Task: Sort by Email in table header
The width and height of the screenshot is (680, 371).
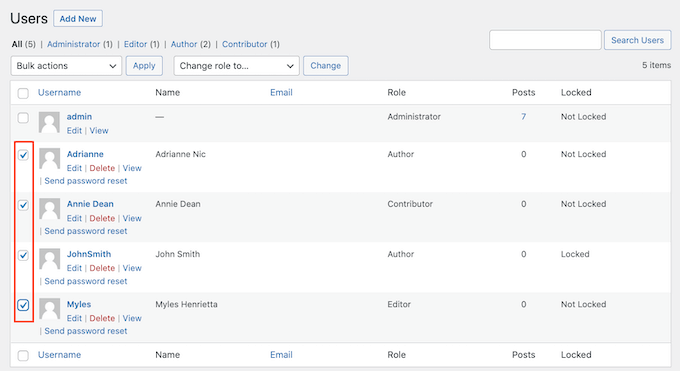Action: [281, 92]
